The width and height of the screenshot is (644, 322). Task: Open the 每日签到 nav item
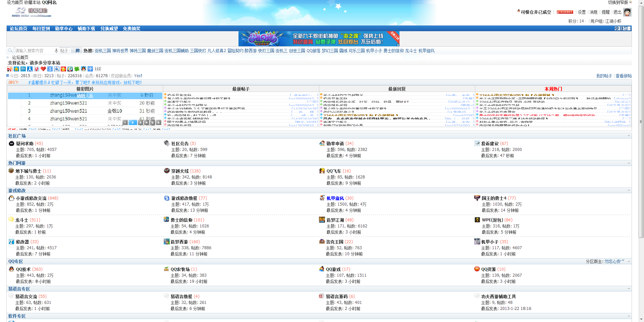[41, 29]
